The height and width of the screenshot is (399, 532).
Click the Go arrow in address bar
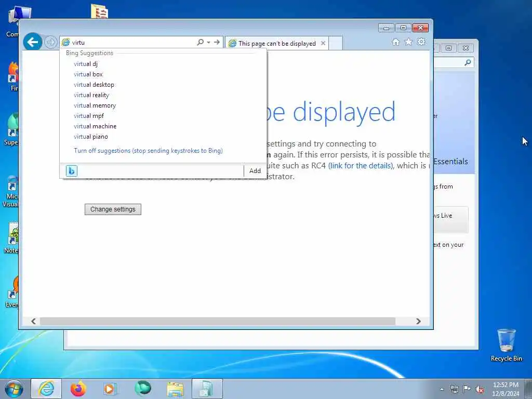[x=217, y=42]
